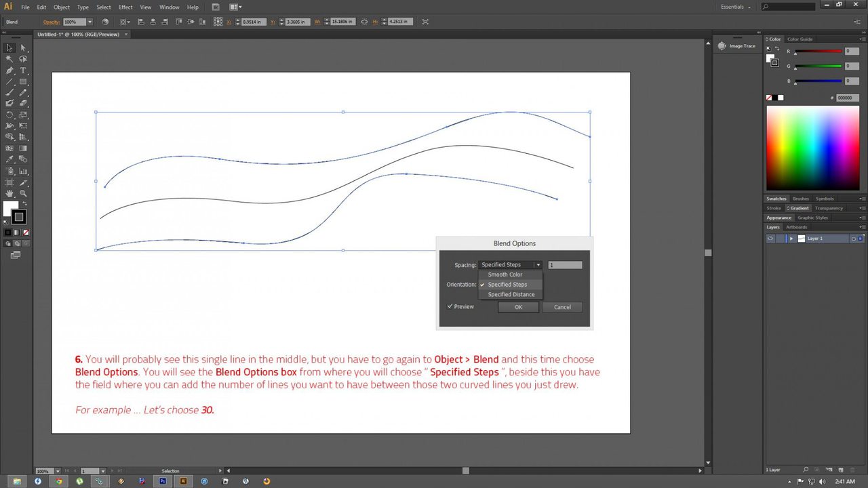
Task: Click the hex color value field
Action: (x=848, y=98)
